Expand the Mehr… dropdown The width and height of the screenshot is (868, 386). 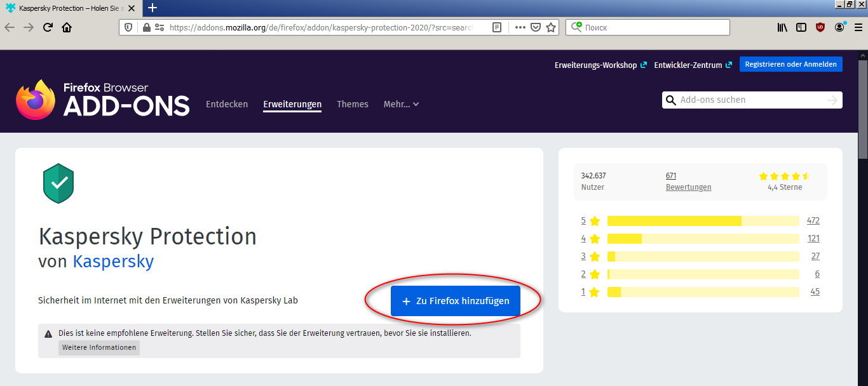tap(401, 104)
